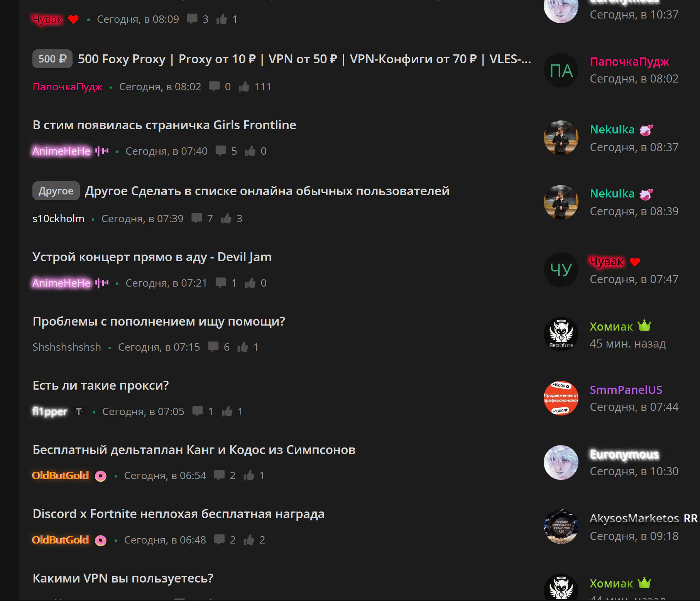Click the comments icon on Girls Frontline thread
Screen dimensions: 700x601
[221, 151]
